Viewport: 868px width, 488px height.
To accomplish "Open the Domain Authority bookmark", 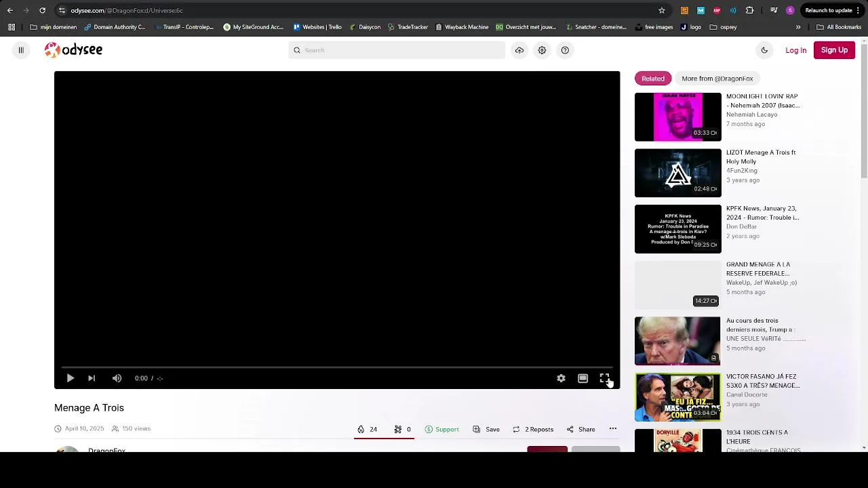I will 115,27.
